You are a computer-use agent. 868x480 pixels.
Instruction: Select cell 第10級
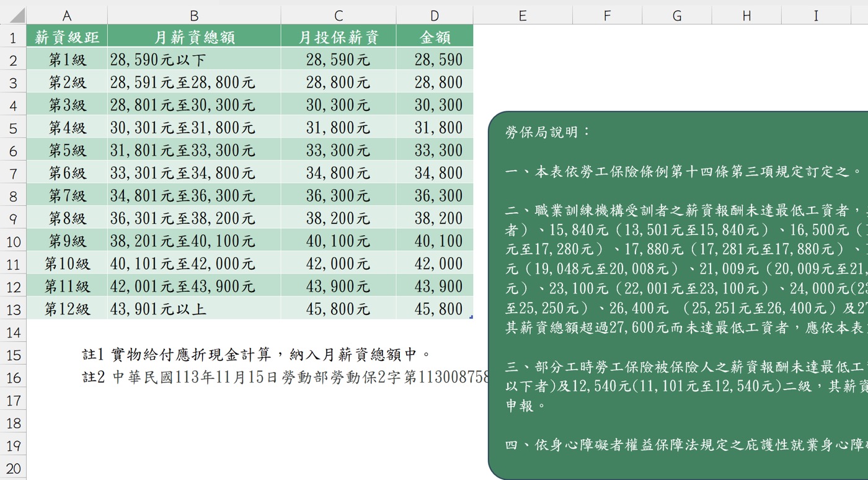[x=67, y=264]
